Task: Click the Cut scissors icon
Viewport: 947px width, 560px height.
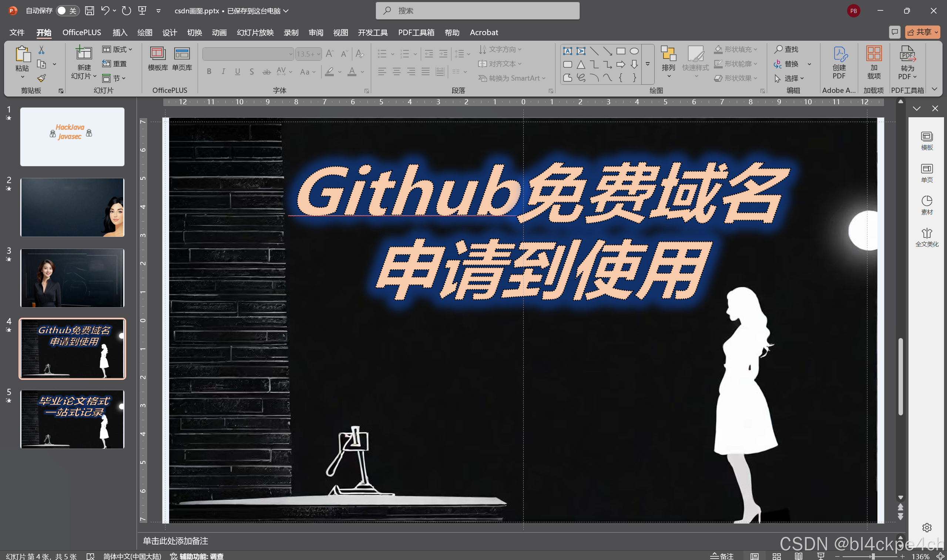Action: coord(41,50)
